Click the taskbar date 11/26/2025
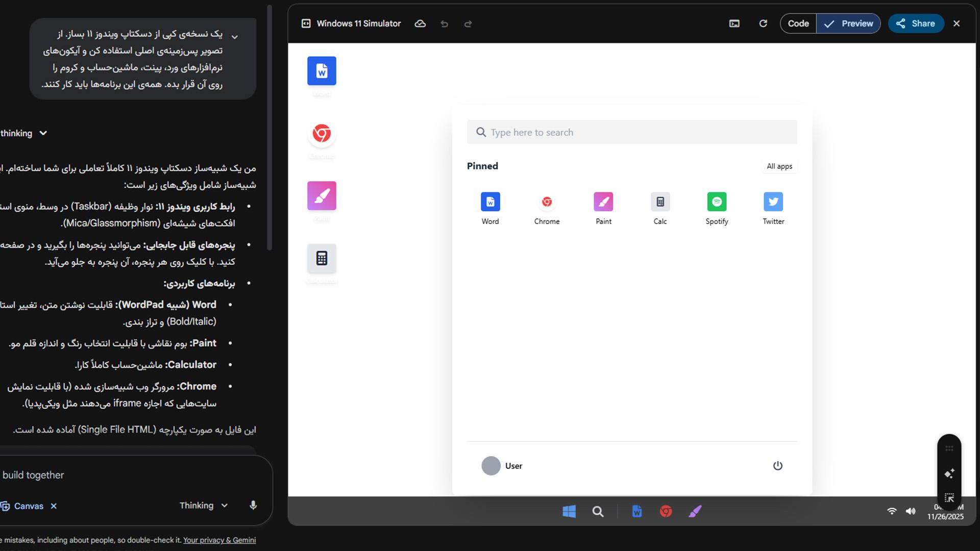This screenshot has height=551, width=980. coord(945,517)
